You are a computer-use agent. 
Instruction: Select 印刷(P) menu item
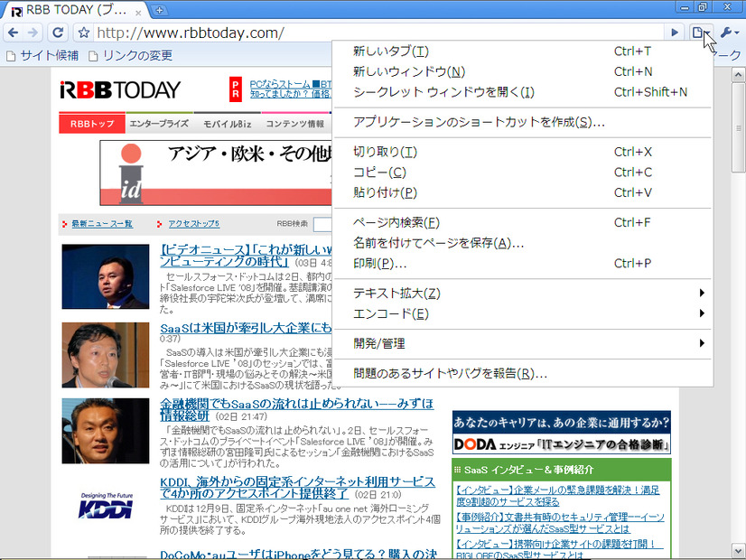pyautogui.click(x=522, y=263)
